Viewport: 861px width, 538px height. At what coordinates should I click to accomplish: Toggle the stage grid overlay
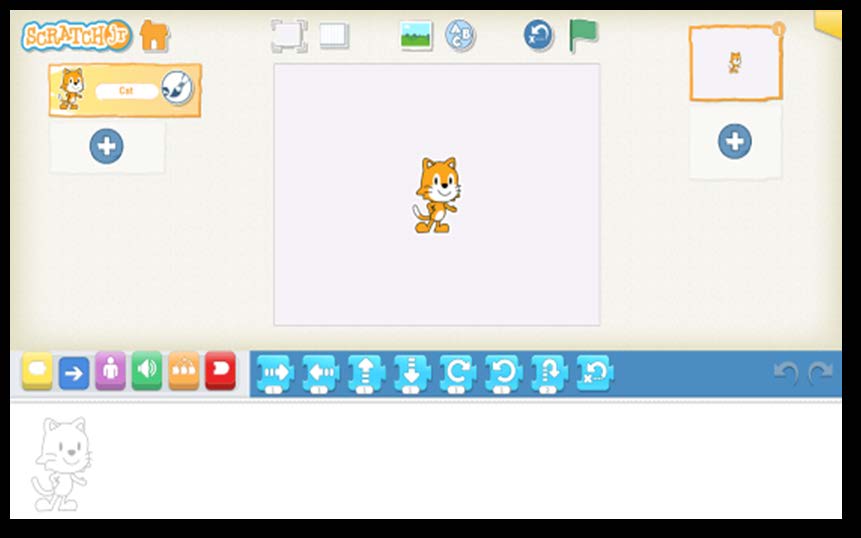click(x=334, y=36)
